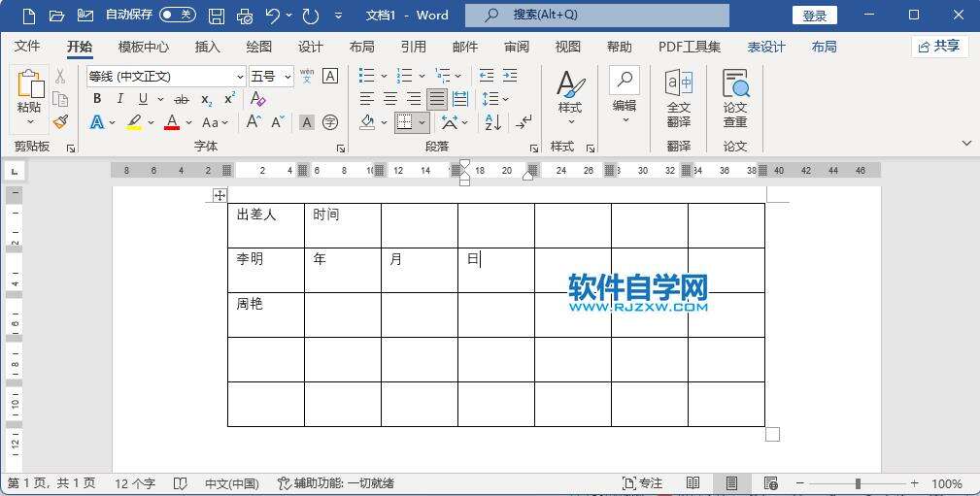This screenshot has width=980, height=496.
Task: Click the Open folder icon
Action: (57, 16)
